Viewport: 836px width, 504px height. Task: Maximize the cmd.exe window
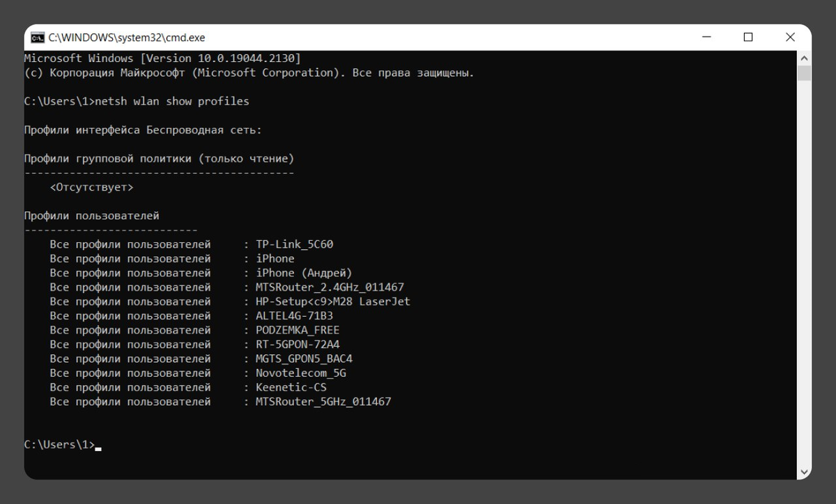click(x=748, y=38)
